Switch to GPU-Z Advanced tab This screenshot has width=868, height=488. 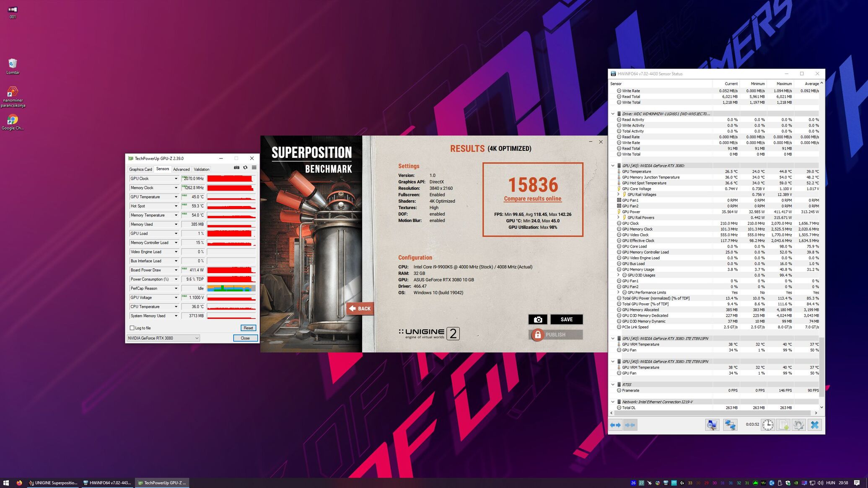click(x=181, y=170)
